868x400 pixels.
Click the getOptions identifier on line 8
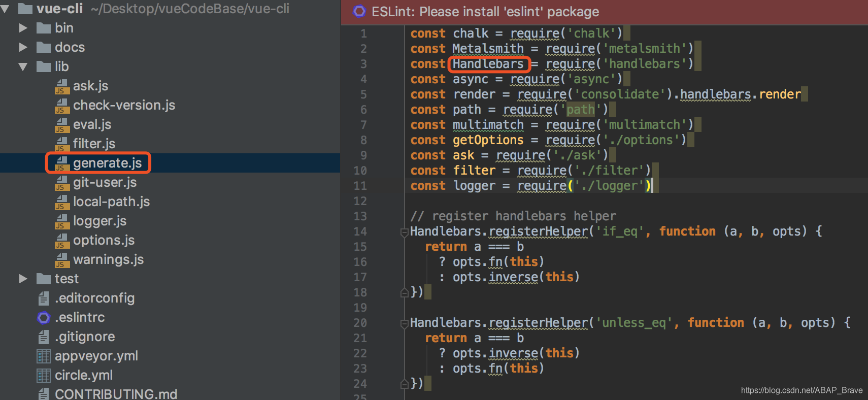pyautogui.click(x=488, y=140)
